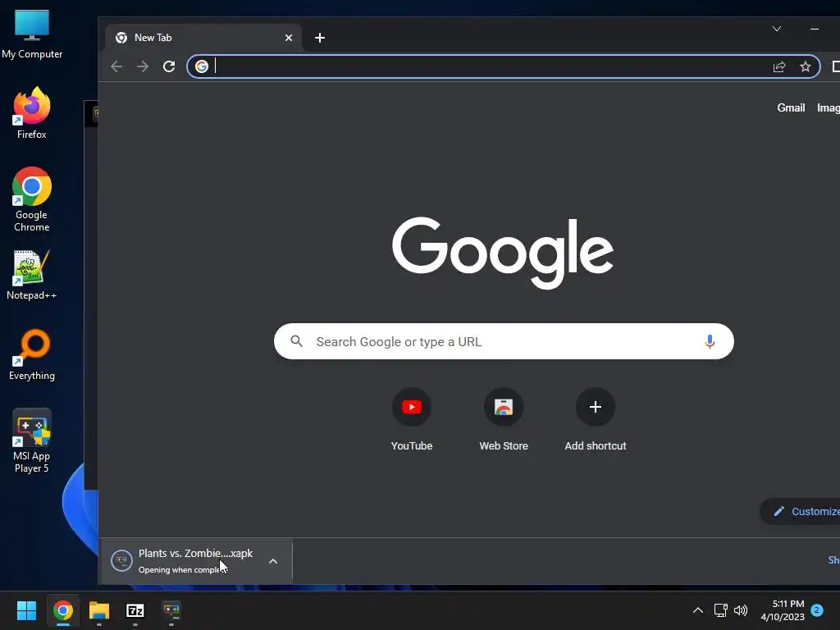Click the browser Forward arrow
The height and width of the screenshot is (630, 840).
tap(143, 66)
